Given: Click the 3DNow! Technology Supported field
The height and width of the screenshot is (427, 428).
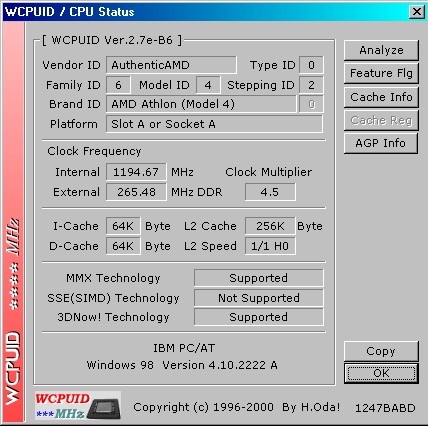Looking at the screenshot, I should [x=259, y=317].
